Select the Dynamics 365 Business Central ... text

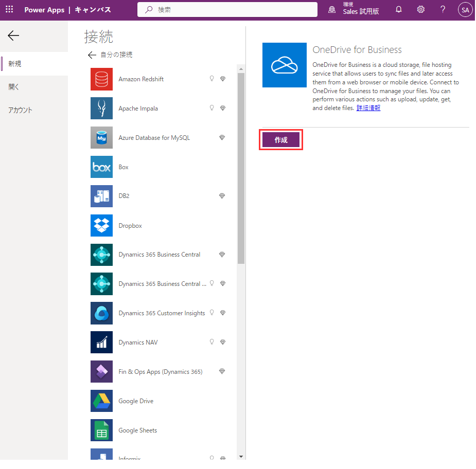163,284
